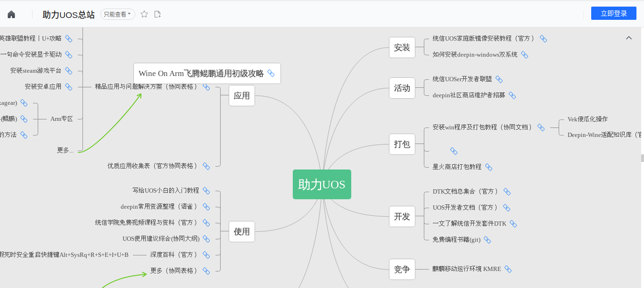Click the link icon beside 深度百科（官方）

(x=206, y=254)
